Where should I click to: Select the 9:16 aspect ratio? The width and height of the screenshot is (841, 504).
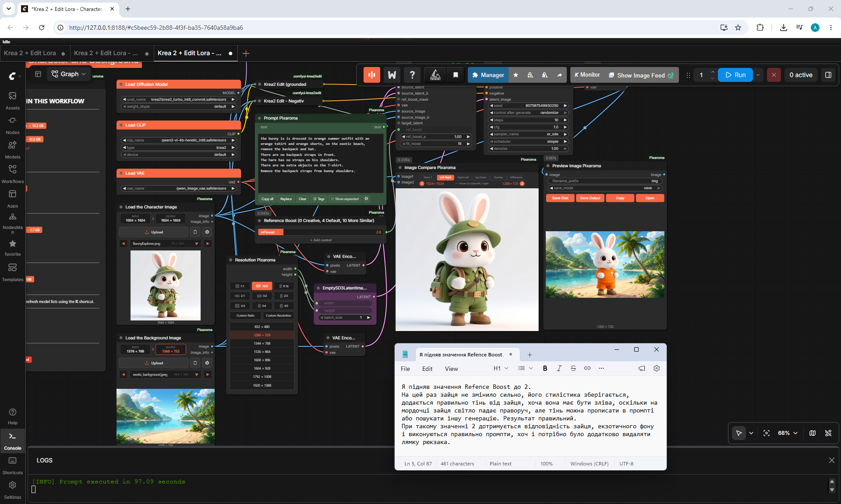(x=284, y=286)
